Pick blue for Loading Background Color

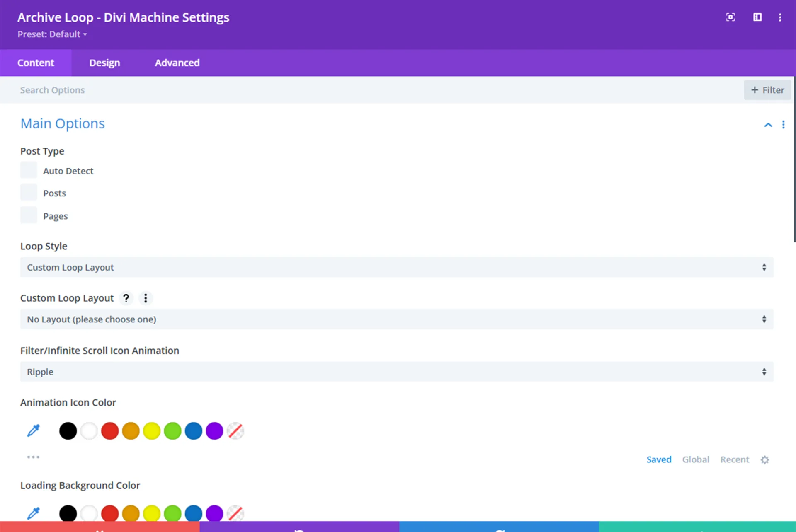point(194,513)
